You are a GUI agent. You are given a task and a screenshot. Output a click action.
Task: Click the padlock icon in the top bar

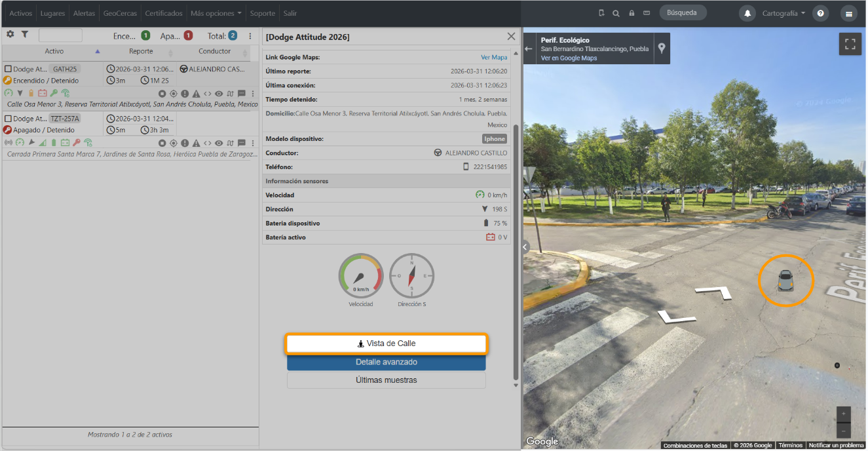tap(632, 13)
